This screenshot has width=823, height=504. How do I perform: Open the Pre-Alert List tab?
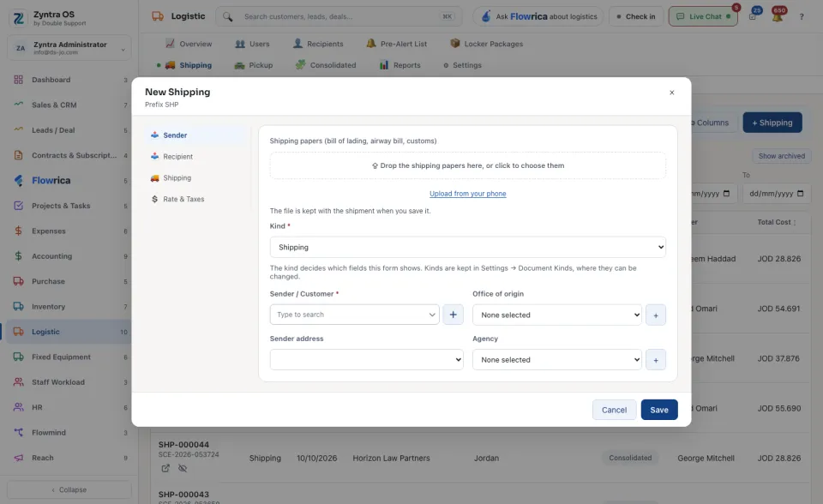397,44
